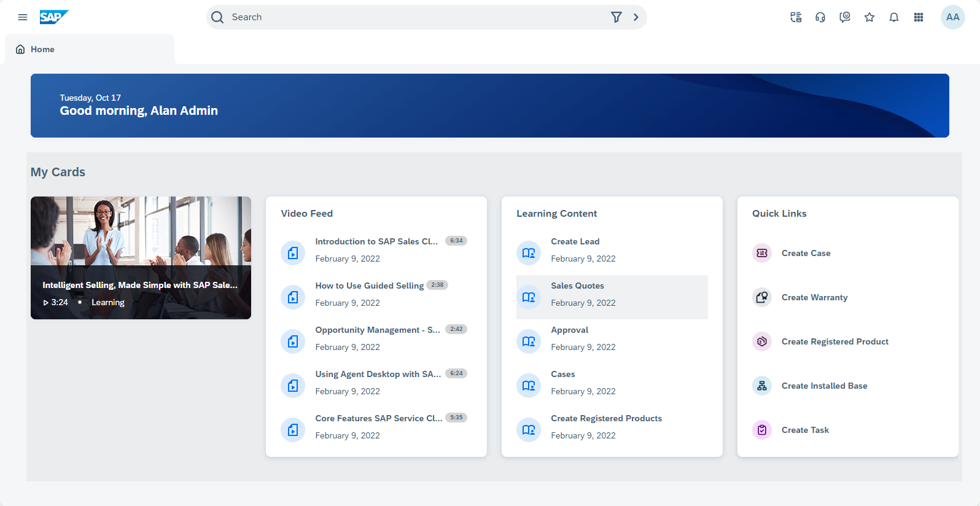Open the search filter funnel icon
Screen dimensions: 980x506
tap(616, 17)
